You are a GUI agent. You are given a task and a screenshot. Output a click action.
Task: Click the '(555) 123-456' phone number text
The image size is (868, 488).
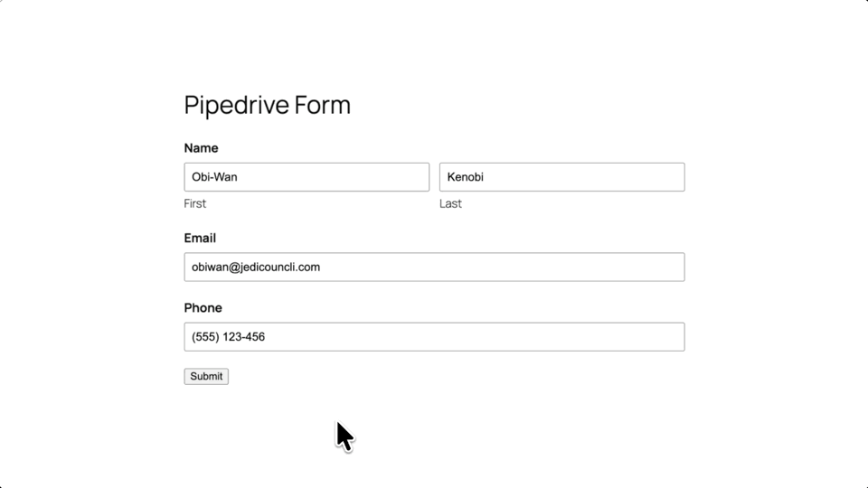coord(228,337)
